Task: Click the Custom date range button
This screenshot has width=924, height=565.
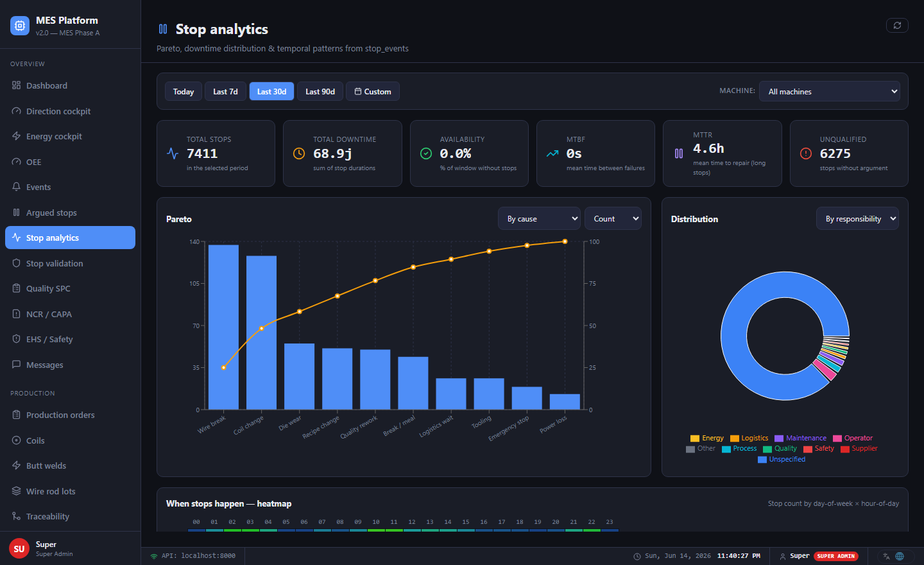Action: pos(373,91)
